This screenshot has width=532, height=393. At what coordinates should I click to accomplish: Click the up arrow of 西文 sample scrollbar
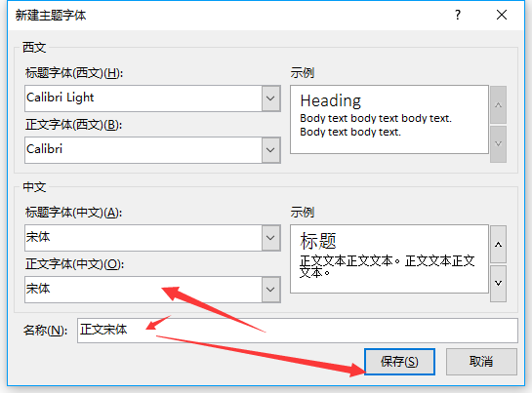pos(498,104)
